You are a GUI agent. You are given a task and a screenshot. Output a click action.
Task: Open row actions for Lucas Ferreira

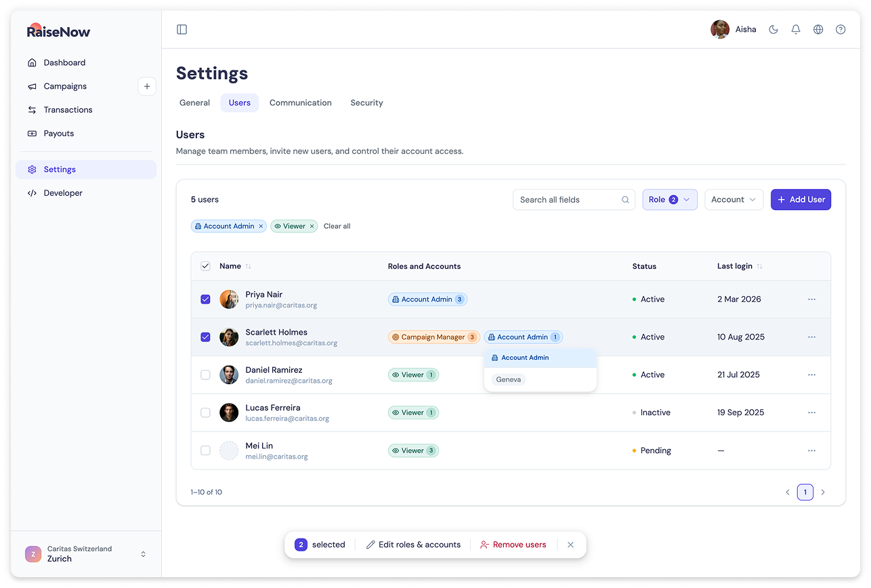[x=811, y=413]
